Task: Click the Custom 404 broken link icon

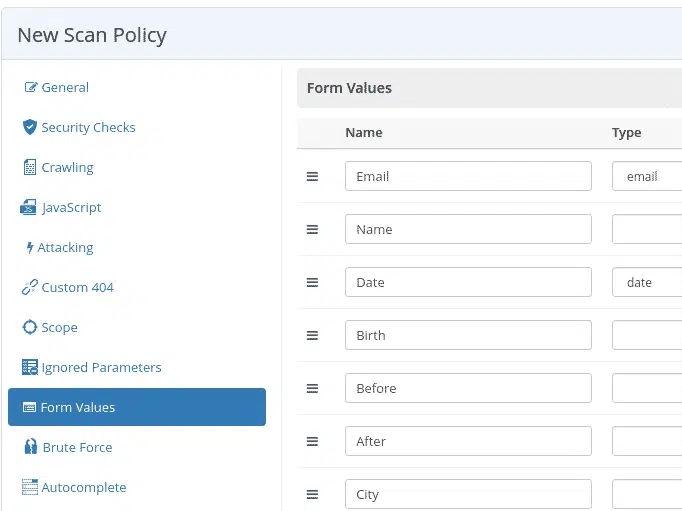Action: tap(30, 287)
